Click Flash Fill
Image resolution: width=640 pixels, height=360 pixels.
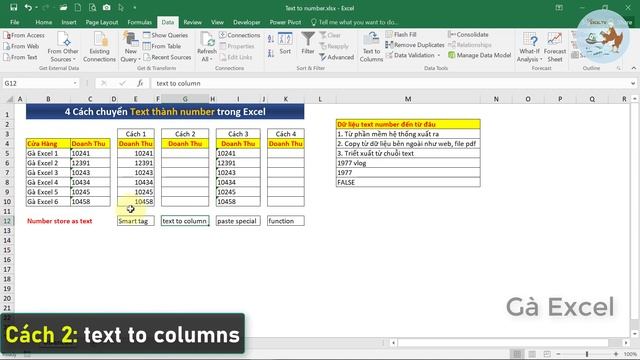tap(401, 35)
